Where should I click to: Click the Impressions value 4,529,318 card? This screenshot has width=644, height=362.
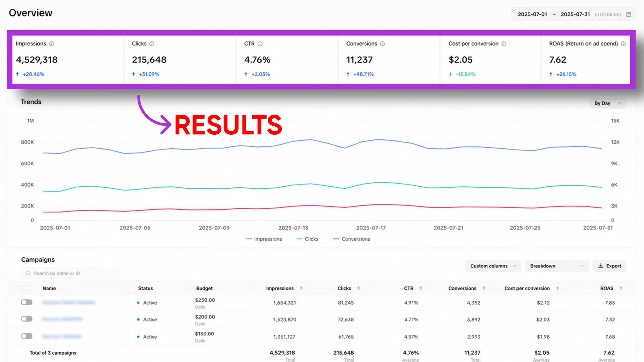pos(37,60)
